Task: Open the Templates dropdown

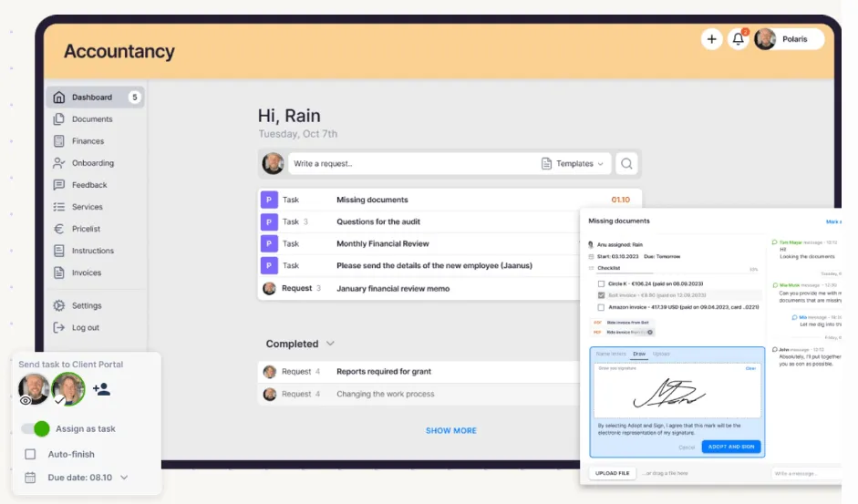Action: pos(574,164)
